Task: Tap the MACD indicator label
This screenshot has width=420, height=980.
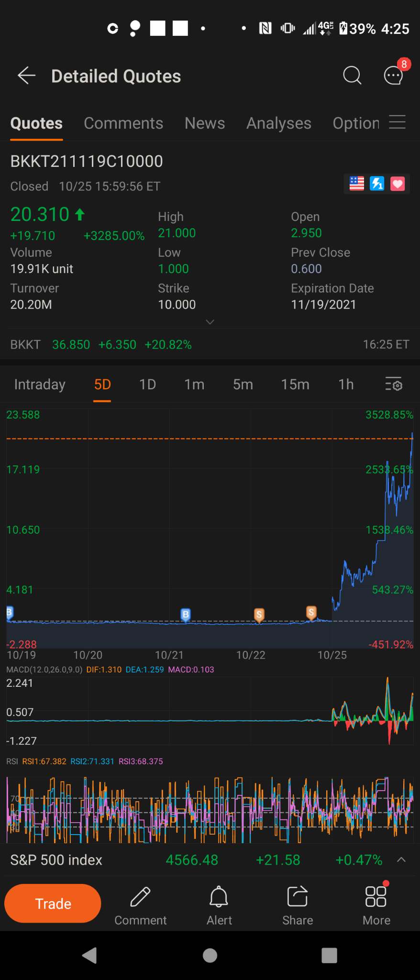Action: [44, 670]
